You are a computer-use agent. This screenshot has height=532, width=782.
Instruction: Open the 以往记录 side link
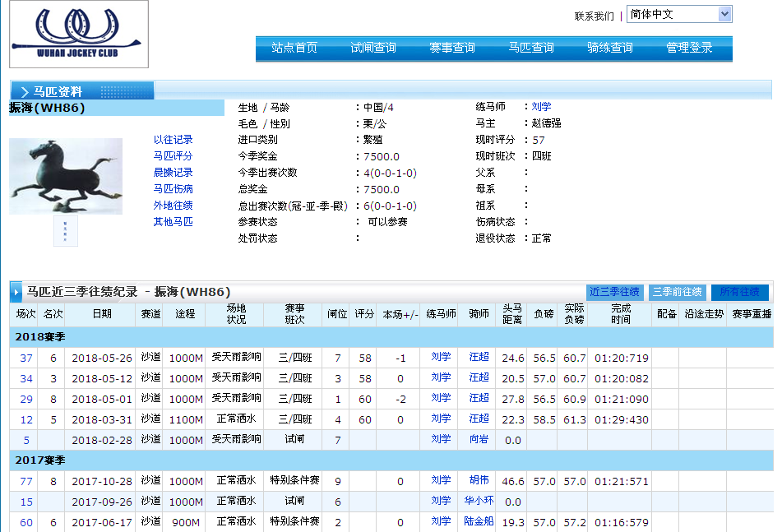(x=173, y=140)
